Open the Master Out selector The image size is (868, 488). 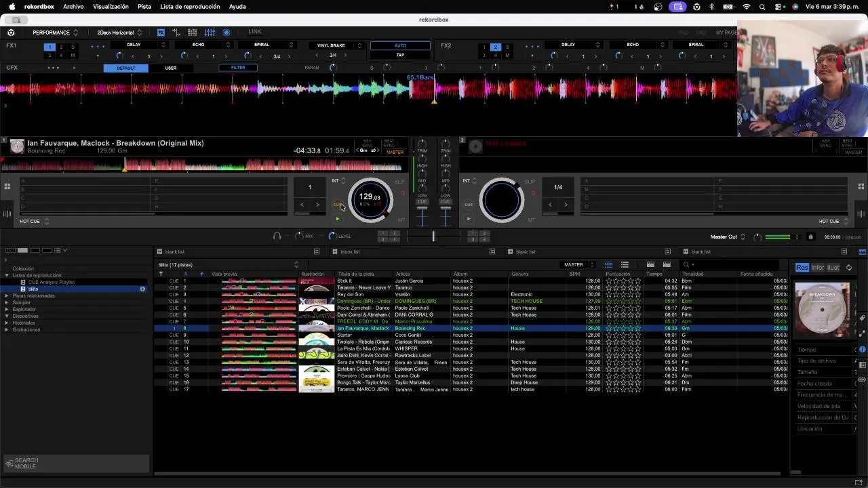tap(728, 237)
